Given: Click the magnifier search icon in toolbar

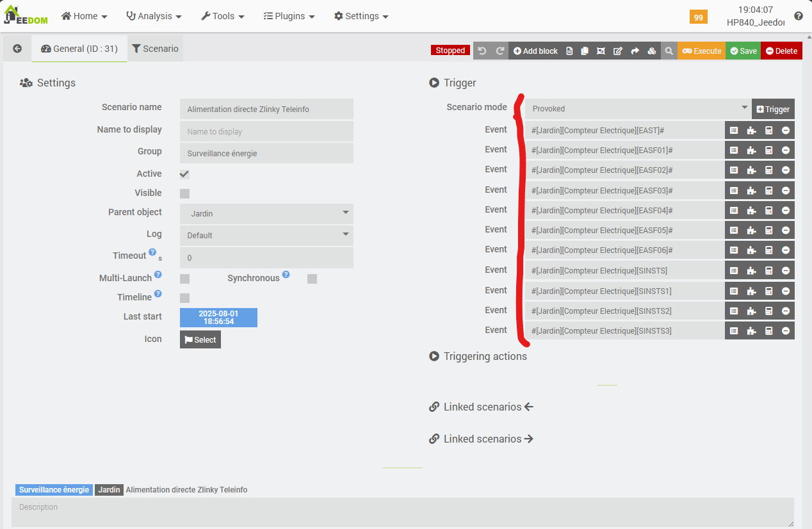Looking at the screenshot, I should click(x=669, y=51).
